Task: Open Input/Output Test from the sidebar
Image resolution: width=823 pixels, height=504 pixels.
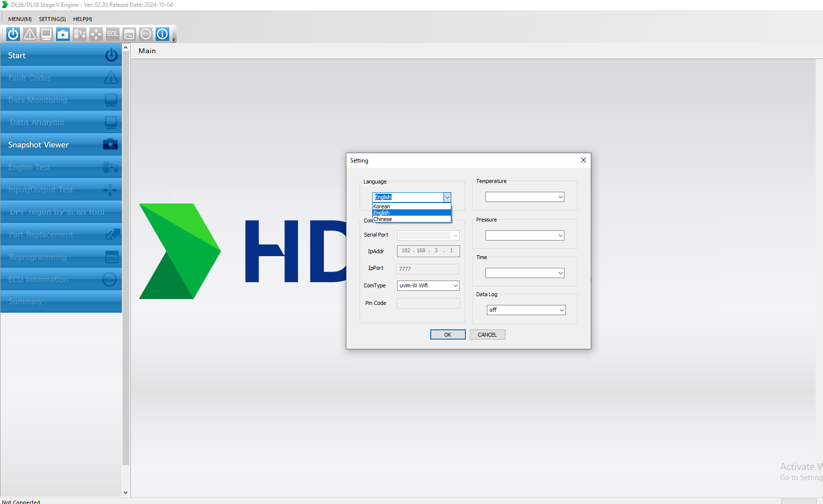Action: pyautogui.click(x=61, y=190)
